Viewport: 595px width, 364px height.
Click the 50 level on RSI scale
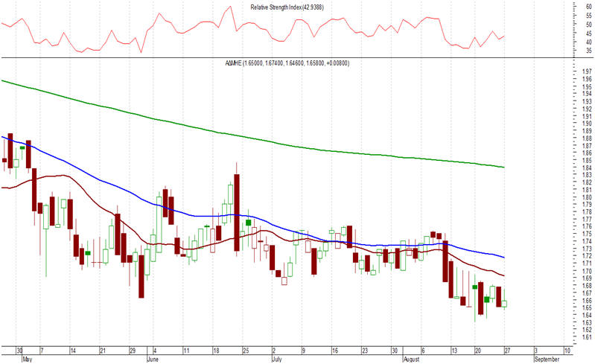(589, 25)
